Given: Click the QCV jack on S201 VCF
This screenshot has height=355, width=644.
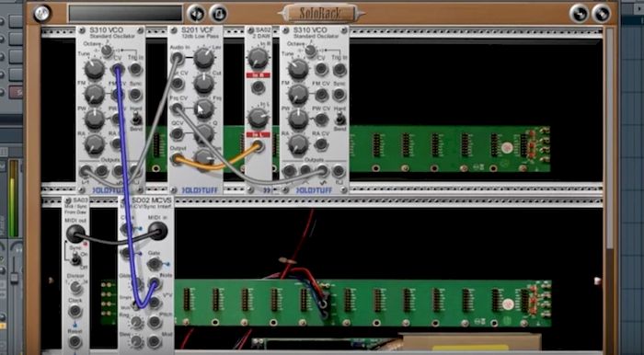Looking at the screenshot, I should 177,133.
